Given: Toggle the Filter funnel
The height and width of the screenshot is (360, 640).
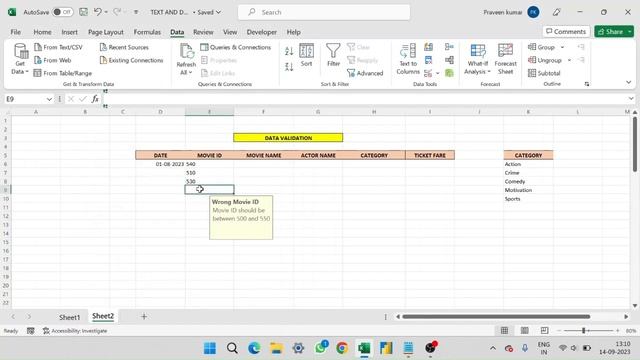Looking at the screenshot, I should click(x=333, y=55).
